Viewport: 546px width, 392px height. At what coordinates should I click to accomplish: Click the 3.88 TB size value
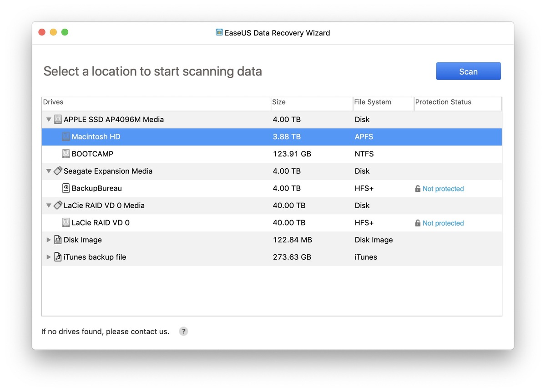[x=286, y=137]
